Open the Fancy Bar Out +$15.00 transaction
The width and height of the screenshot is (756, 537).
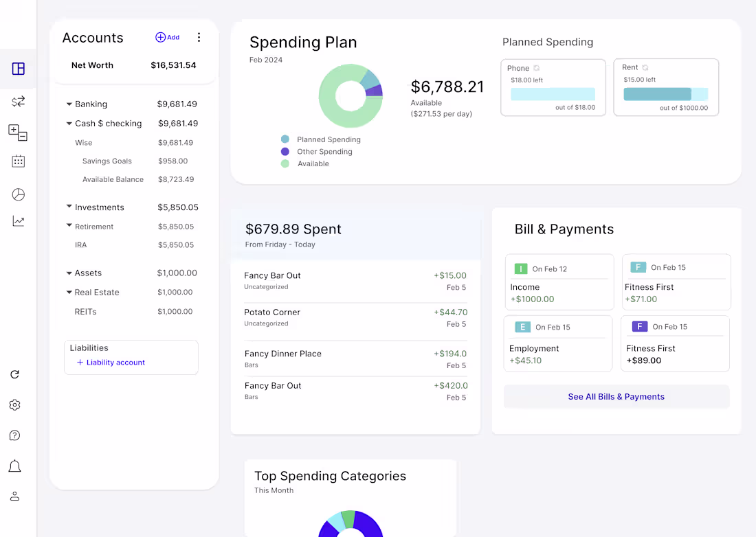pos(355,281)
